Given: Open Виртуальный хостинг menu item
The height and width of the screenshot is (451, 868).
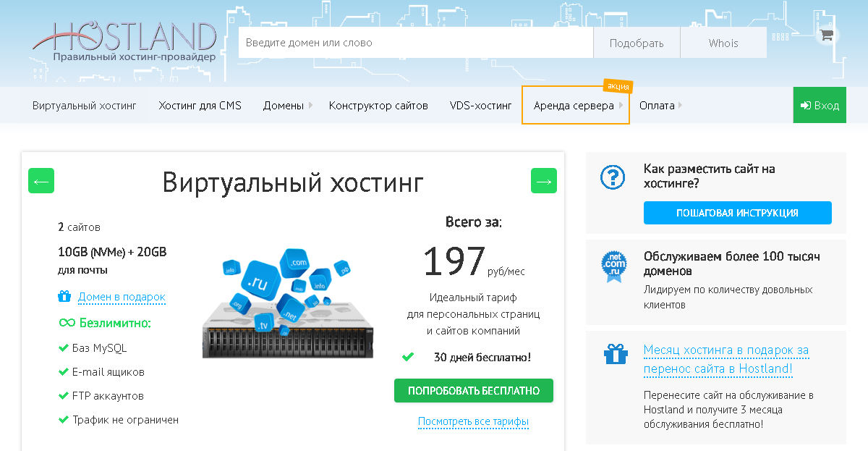Looking at the screenshot, I should click(x=84, y=106).
